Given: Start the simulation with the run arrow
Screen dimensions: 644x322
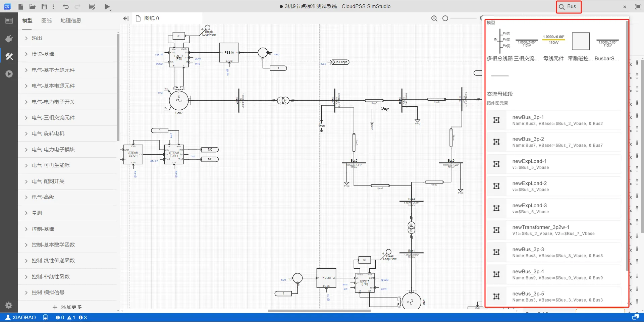Looking at the screenshot, I should (107, 7).
